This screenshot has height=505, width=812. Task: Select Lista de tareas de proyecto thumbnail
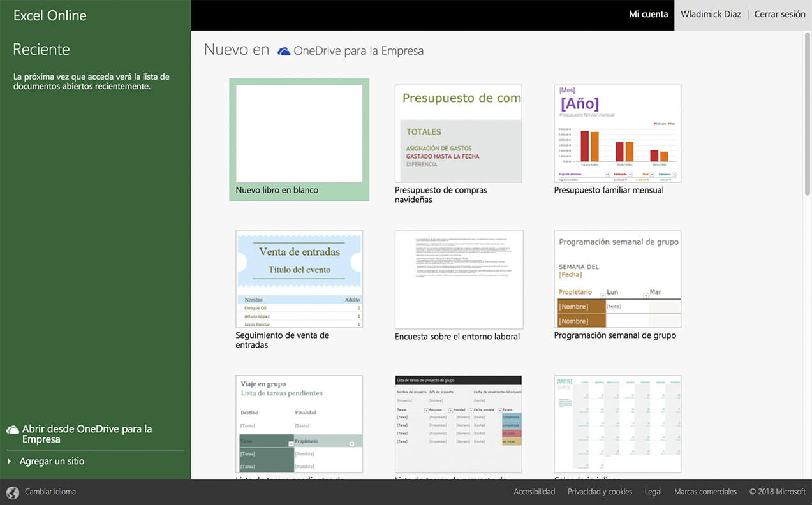tap(459, 424)
